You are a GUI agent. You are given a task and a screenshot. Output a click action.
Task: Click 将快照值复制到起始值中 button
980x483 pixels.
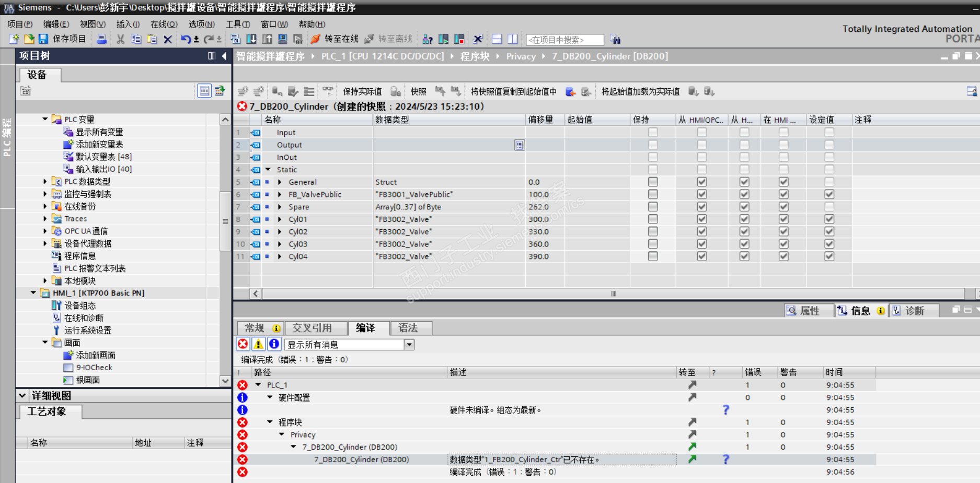(x=514, y=91)
